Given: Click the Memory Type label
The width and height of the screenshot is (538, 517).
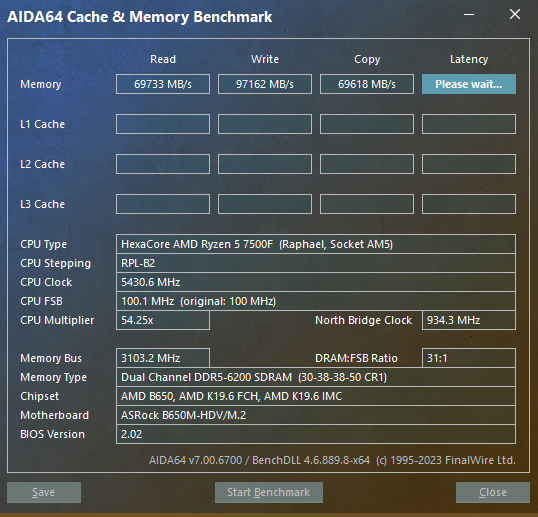Looking at the screenshot, I should click(53, 377).
